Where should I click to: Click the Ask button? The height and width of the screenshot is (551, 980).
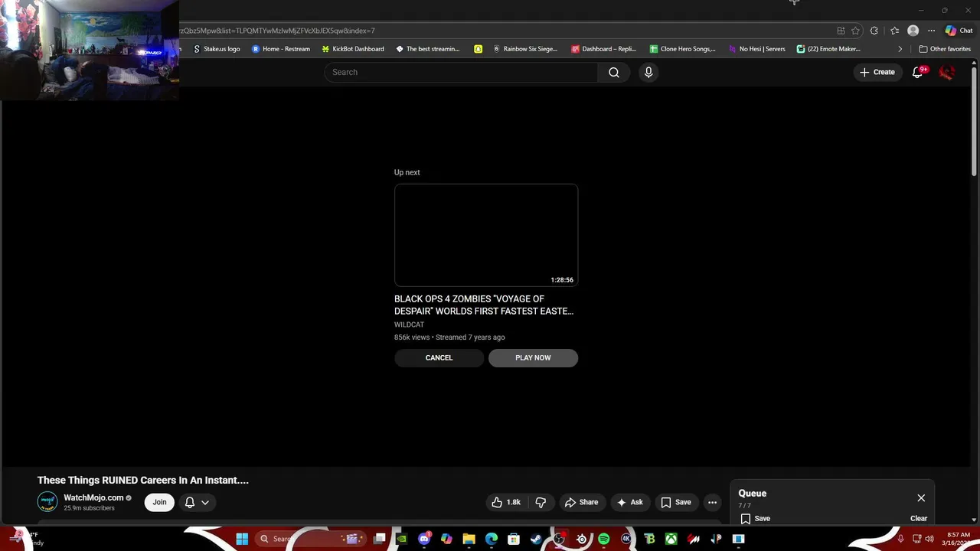click(630, 502)
